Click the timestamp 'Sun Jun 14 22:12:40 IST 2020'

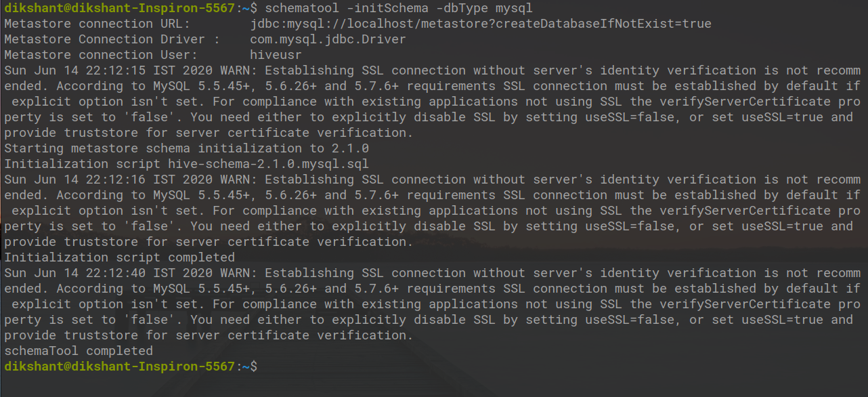point(108,273)
